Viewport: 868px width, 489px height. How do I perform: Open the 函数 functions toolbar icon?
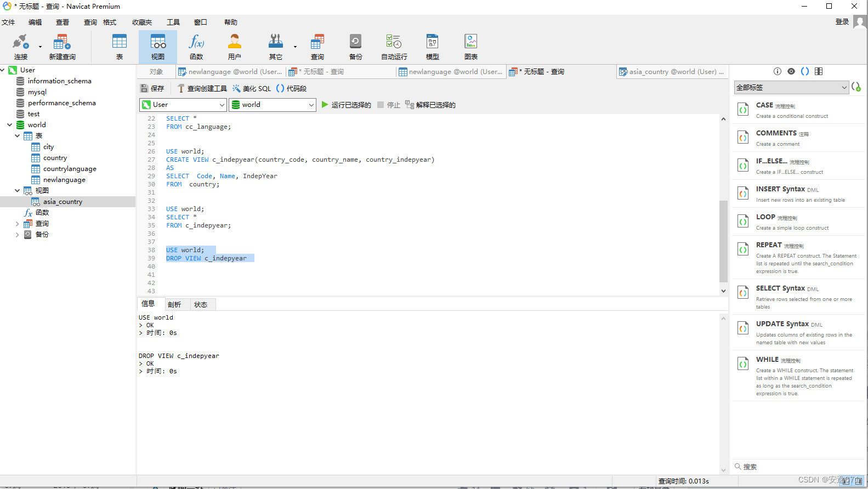point(196,47)
